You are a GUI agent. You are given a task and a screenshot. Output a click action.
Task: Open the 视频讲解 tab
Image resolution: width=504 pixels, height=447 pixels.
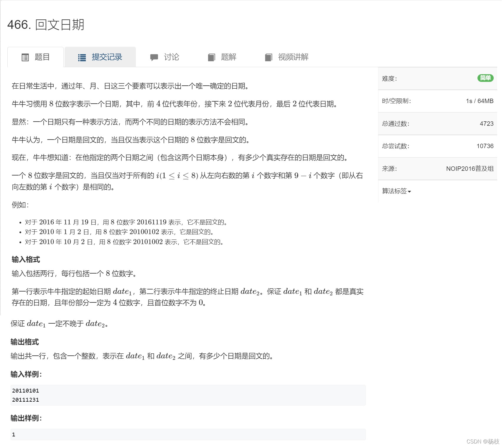pyautogui.click(x=286, y=57)
